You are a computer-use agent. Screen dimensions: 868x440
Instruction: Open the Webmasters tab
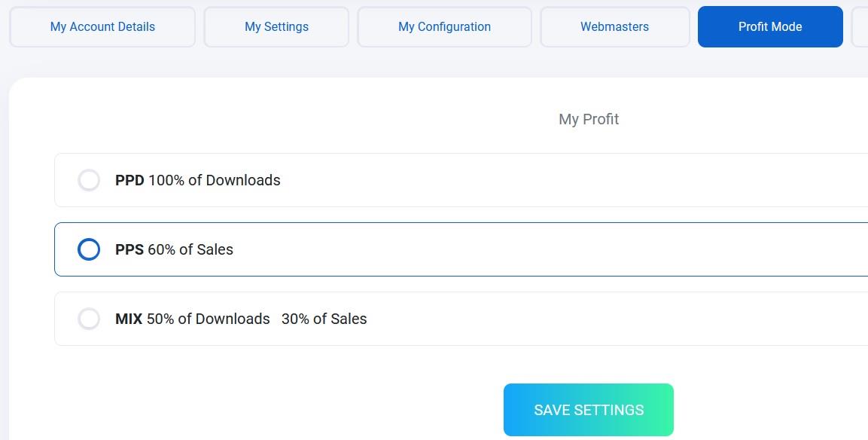click(x=614, y=26)
